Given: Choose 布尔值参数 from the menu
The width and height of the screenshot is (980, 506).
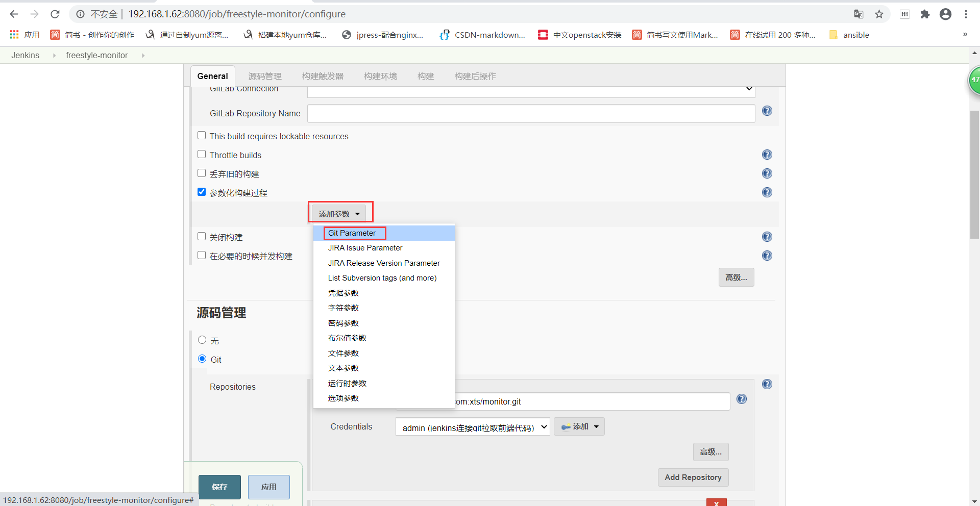Looking at the screenshot, I should tap(384, 338).
